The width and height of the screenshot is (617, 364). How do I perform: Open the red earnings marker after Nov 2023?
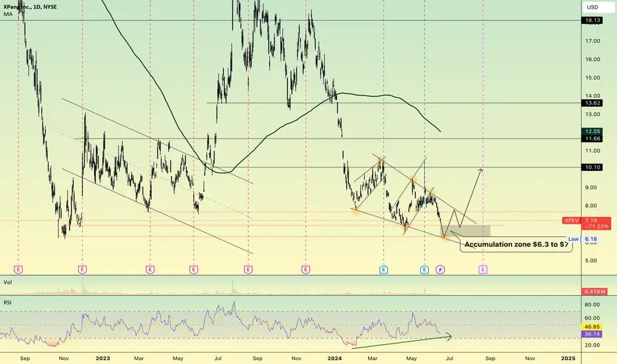coord(306,269)
